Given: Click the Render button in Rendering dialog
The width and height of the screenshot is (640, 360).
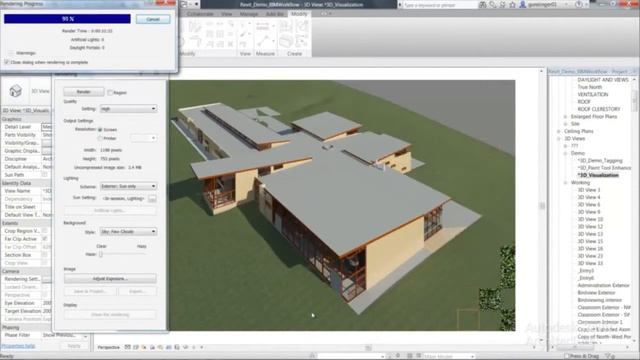Looking at the screenshot, I should click(x=84, y=92).
